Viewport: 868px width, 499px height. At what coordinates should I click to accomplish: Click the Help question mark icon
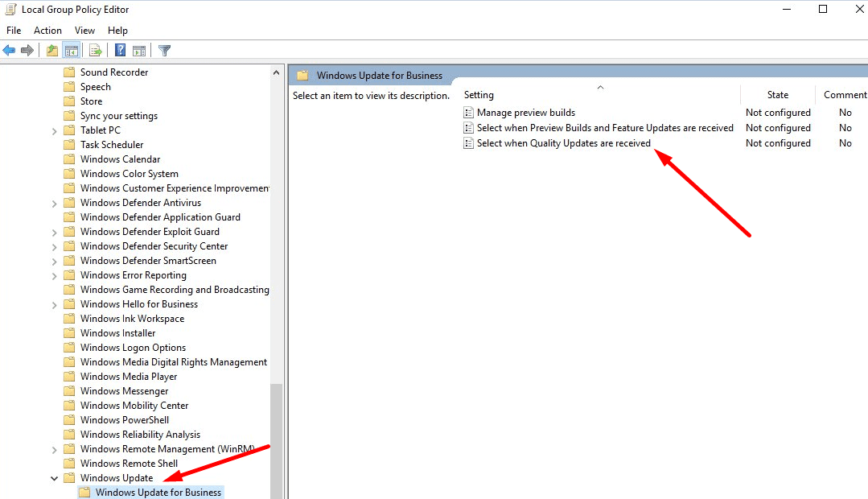coord(120,51)
